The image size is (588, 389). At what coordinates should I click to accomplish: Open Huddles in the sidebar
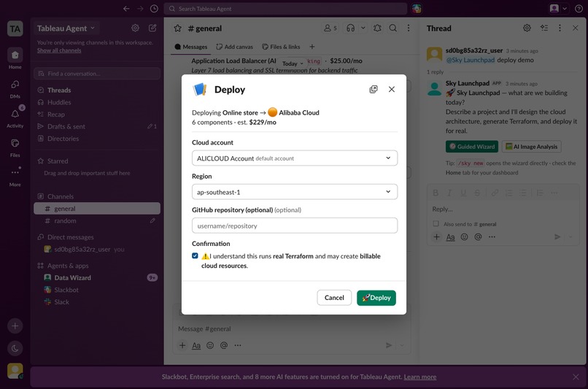click(x=97, y=102)
